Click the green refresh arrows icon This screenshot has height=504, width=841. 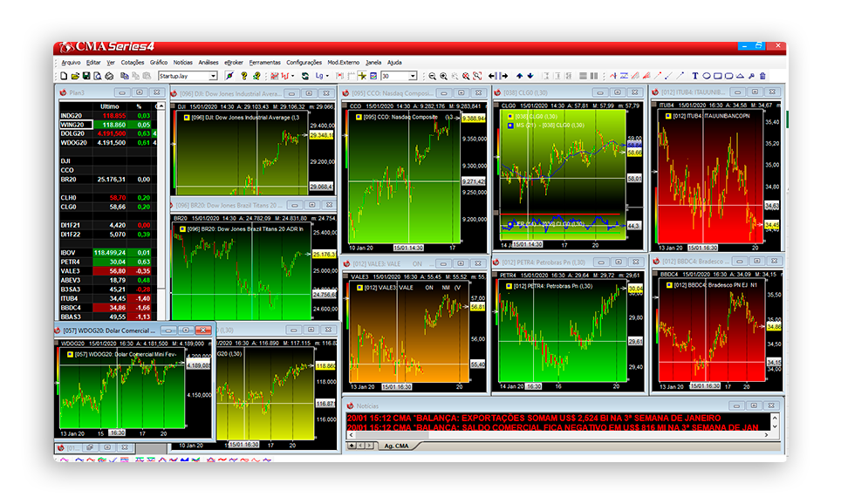pos(305,76)
